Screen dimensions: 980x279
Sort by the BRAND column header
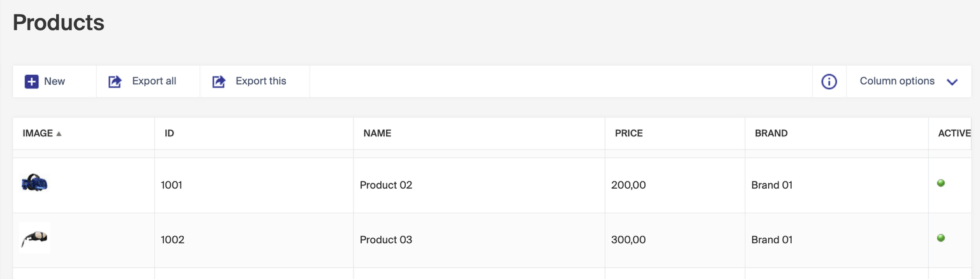(x=771, y=134)
